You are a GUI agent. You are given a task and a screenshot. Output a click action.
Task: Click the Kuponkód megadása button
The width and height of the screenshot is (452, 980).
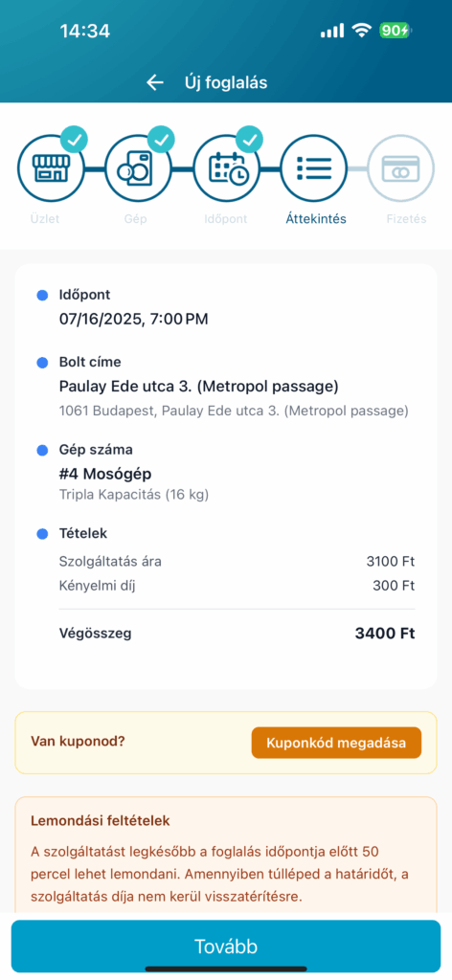pyautogui.click(x=336, y=743)
